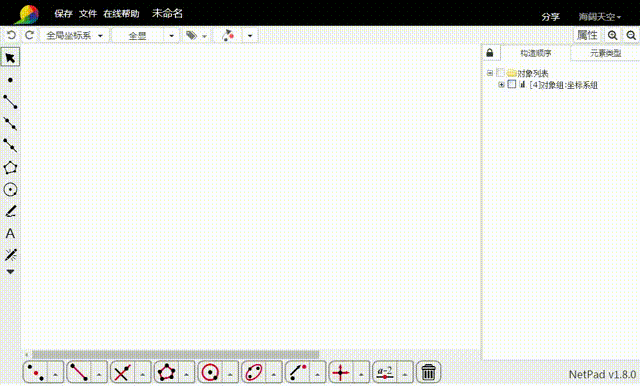The image size is (640, 386).
Task: Check the 坐标系组 object group checkbox
Action: tap(511, 84)
